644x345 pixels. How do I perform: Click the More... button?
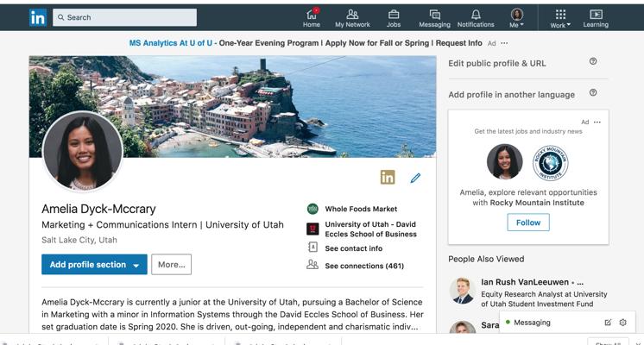(x=171, y=265)
